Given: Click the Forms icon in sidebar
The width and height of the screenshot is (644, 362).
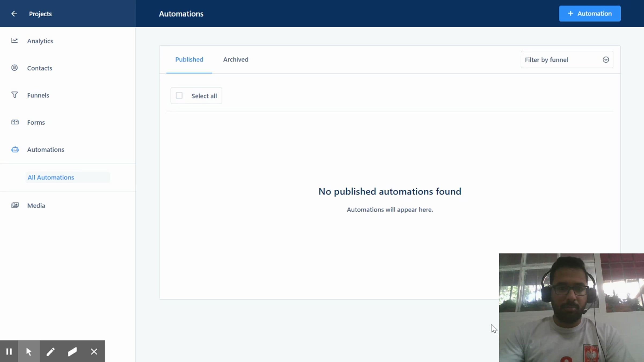Looking at the screenshot, I should click(15, 122).
